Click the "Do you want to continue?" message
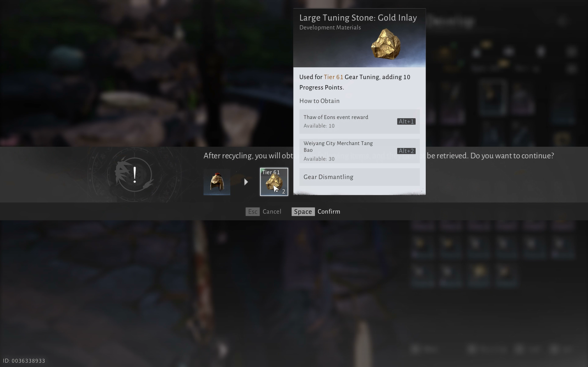588x367 pixels. [x=512, y=156]
